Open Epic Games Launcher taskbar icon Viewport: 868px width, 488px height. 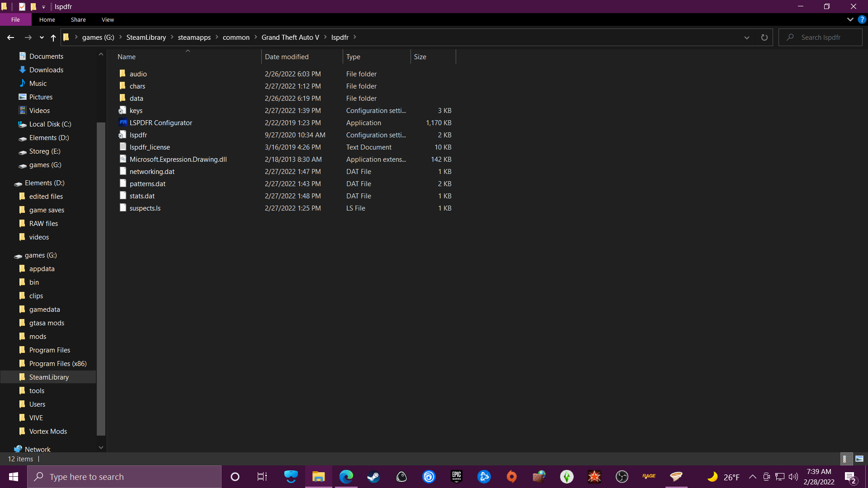(x=457, y=477)
